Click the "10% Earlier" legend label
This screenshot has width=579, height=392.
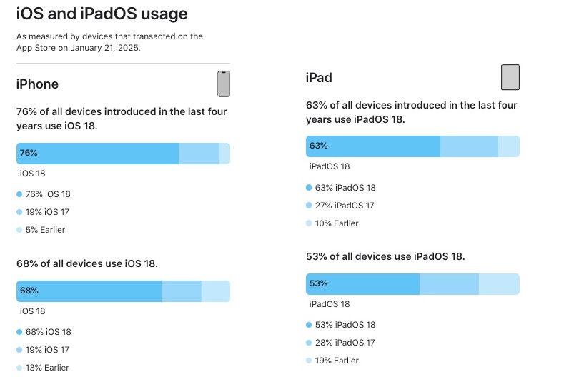(x=337, y=223)
